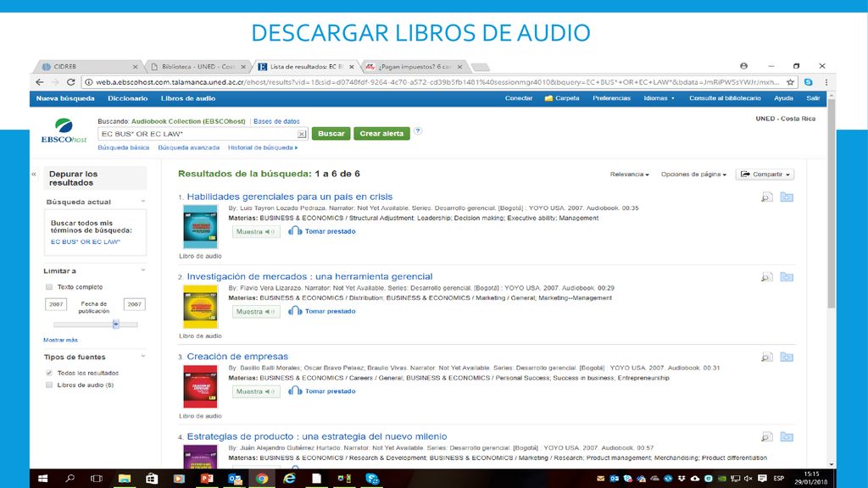Click the search help question mark icon
Image resolution: width=868 pixels, height=488 pixels.
(x=418, y=131)
